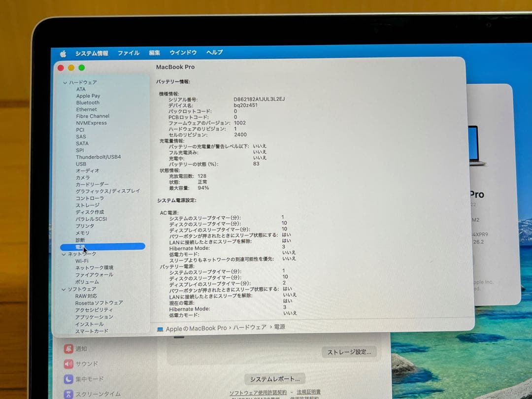Open the ウインドウ menu

click(x=183, y=53)
